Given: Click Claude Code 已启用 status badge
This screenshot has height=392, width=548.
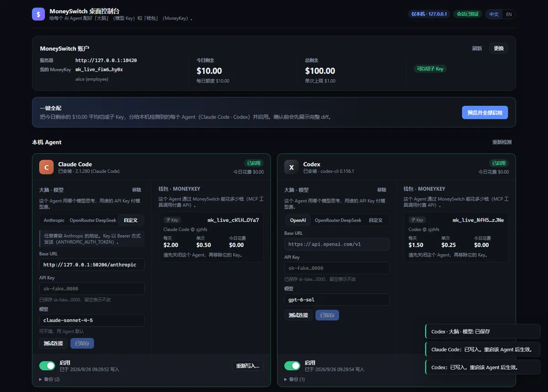Looking at the screenshot, I should point(253,163).
